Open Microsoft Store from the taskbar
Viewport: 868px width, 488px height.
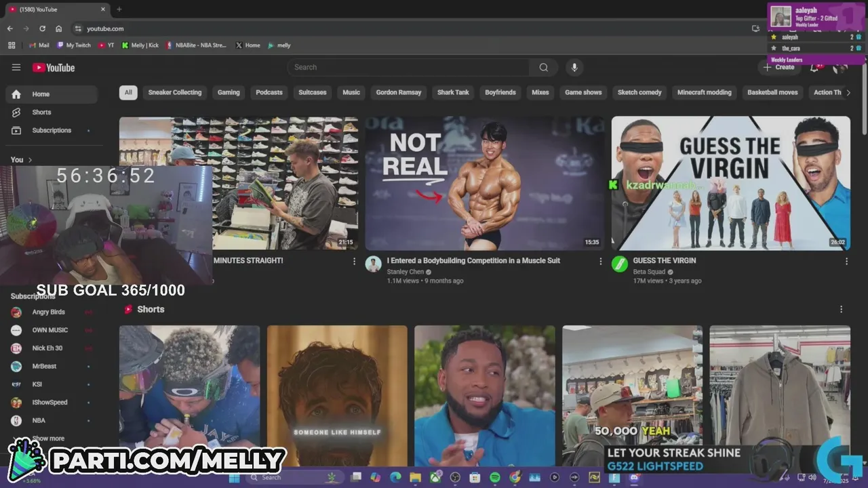pyautogui.click(x=475, y=477)
